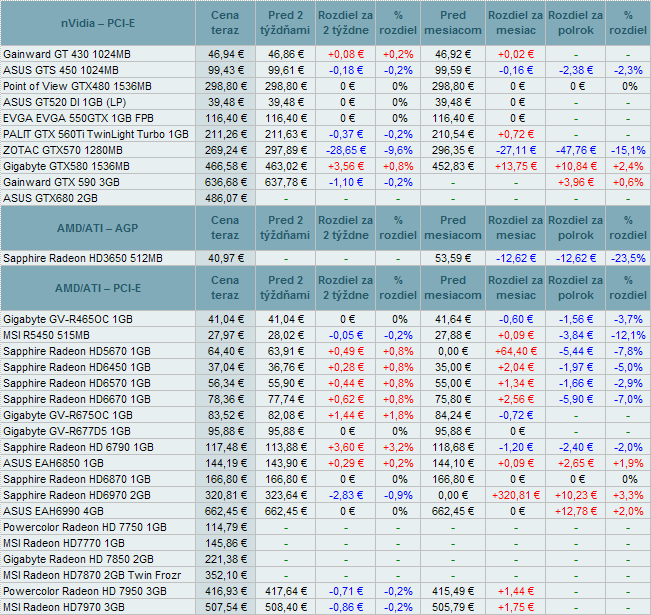Click the 452,83 € month-ago price cell
The height and width of the screenshot is (615, 651).
pyautogui.click(x=453, y=166)
